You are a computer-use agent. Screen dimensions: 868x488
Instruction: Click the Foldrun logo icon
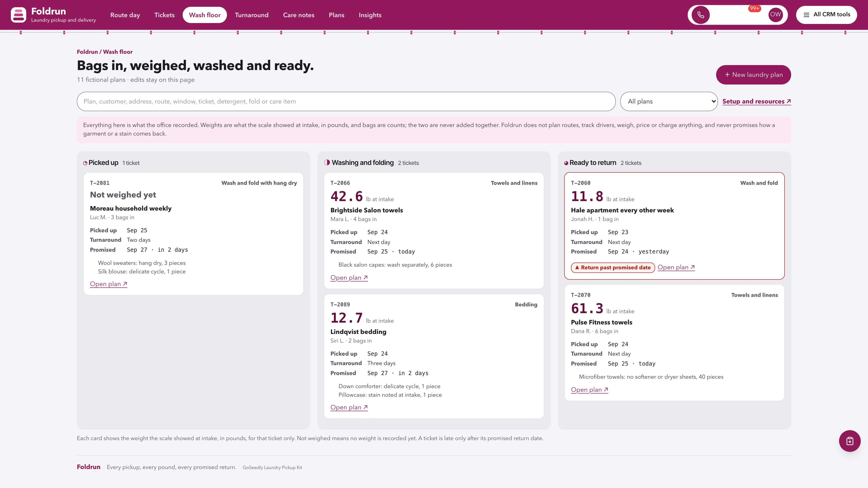coord(18,15)
